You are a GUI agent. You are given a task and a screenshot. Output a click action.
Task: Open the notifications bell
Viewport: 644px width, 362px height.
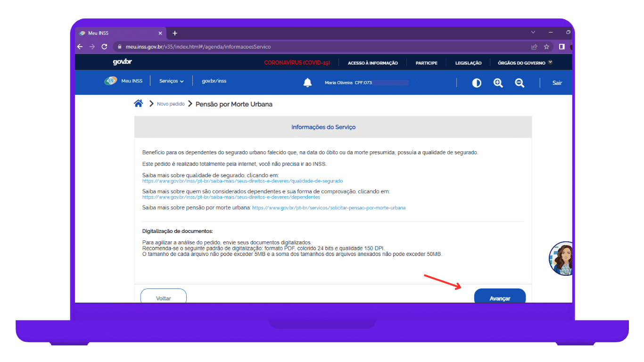tap(307, 83)
